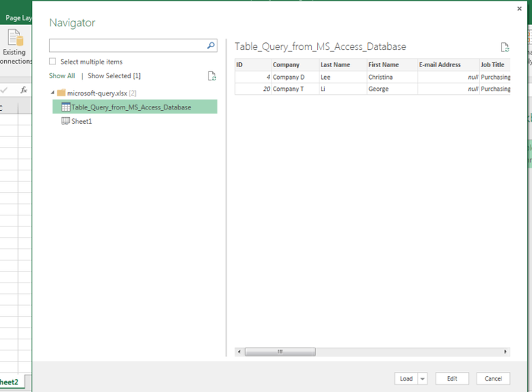The height and width of the screenshot is (392, 532).
Task: Click the preview title Table_Query_from_MS_Access_Database heading
Action: pyautogui.click(x=320, y=46)
